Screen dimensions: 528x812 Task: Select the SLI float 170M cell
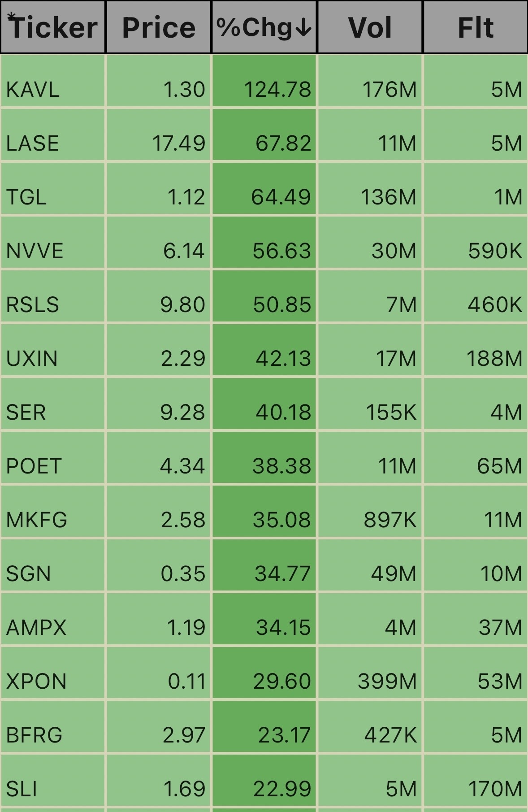point(475,781)
